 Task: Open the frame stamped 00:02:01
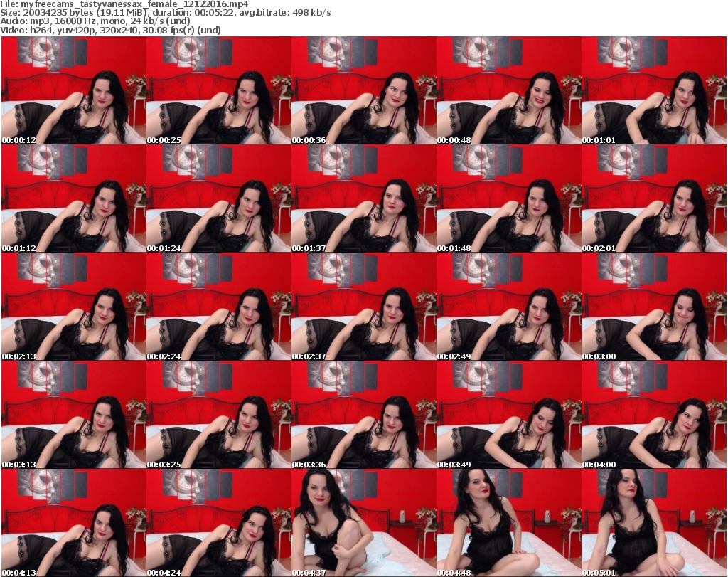click(654, 198)
